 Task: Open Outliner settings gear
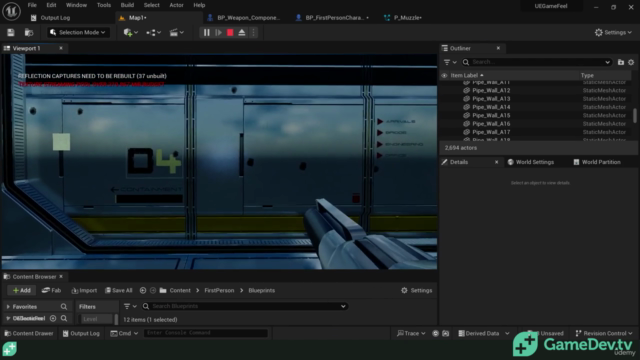click(631, 62)
